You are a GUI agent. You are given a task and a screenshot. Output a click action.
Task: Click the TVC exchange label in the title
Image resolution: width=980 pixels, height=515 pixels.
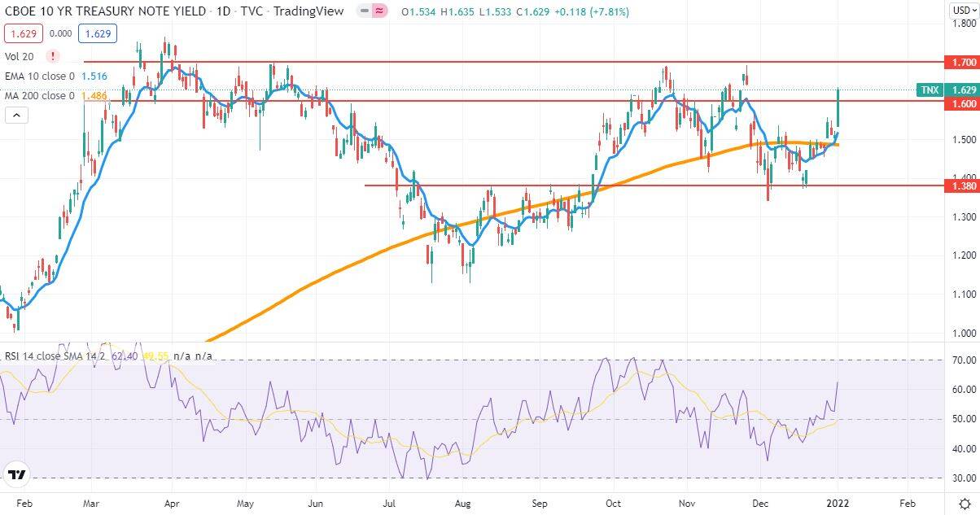(x=252, y=12)
